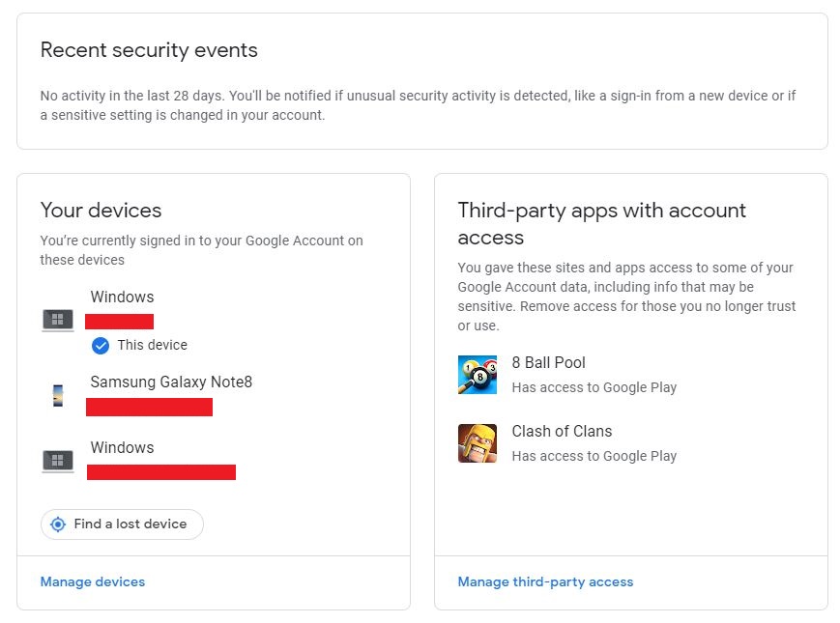Select the Clash of Clans entry

tap(562, 431)
